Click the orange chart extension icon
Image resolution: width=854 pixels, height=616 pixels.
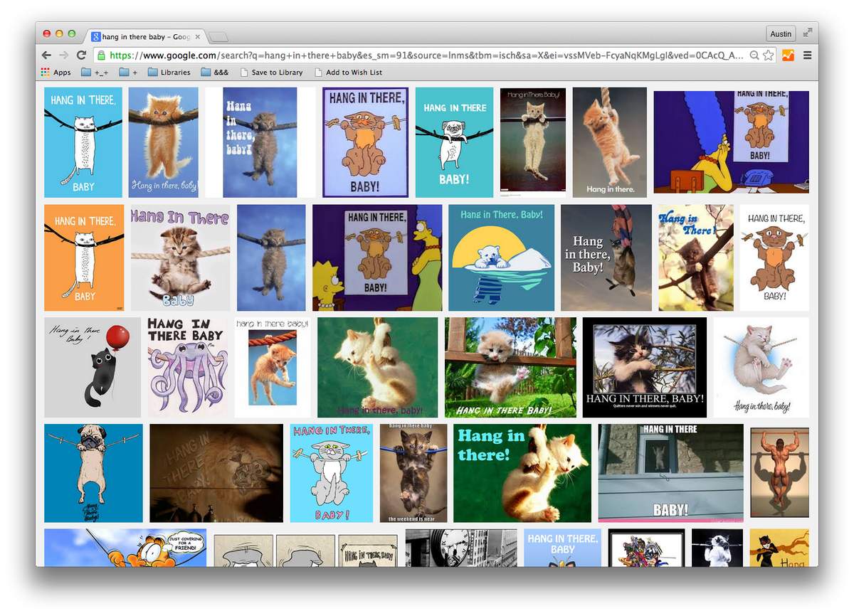point(788,55)
